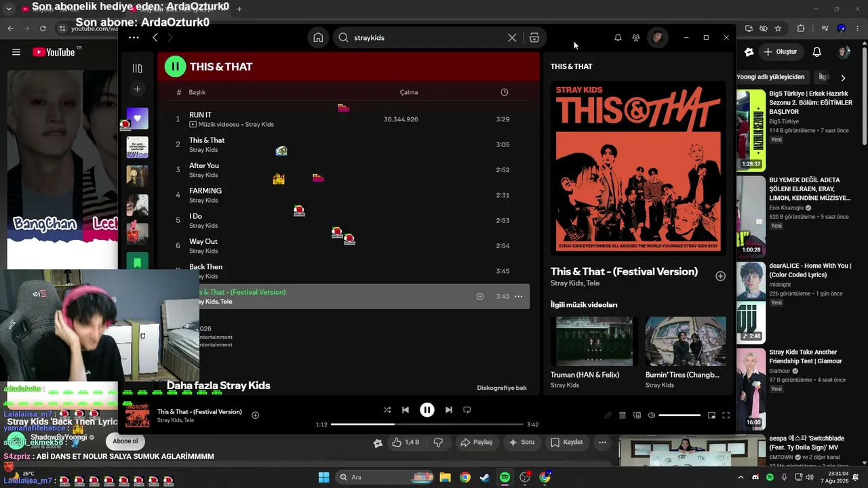Open the connect-to-device icon in Spotify
868x488 pixels.
coord(637,415)
